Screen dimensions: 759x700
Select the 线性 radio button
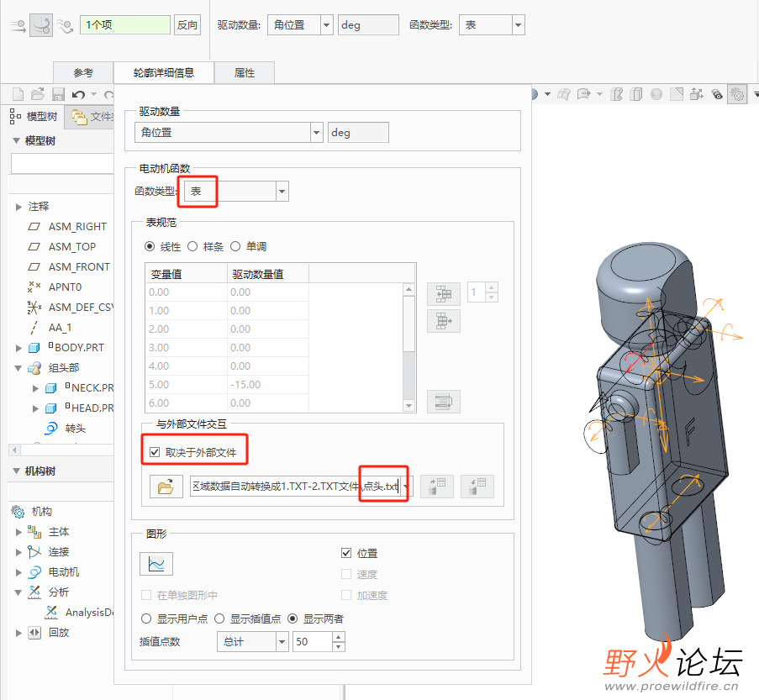(x=150, y=246)
